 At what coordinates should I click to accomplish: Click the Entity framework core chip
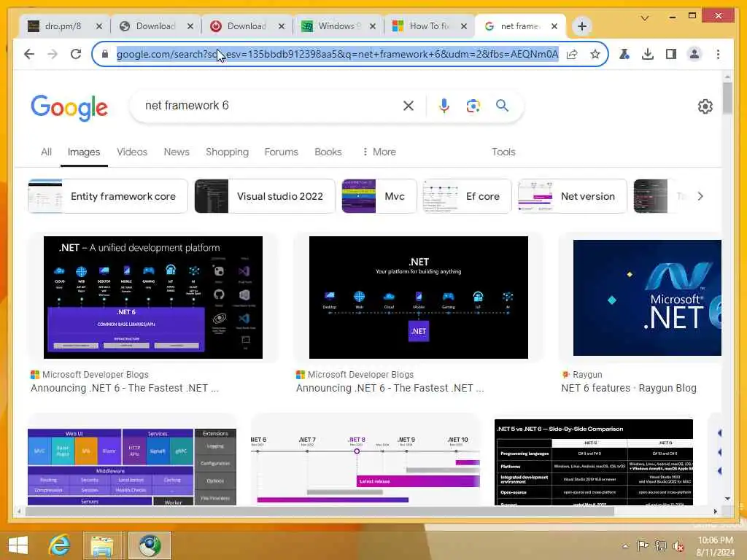tap(108, 196)
